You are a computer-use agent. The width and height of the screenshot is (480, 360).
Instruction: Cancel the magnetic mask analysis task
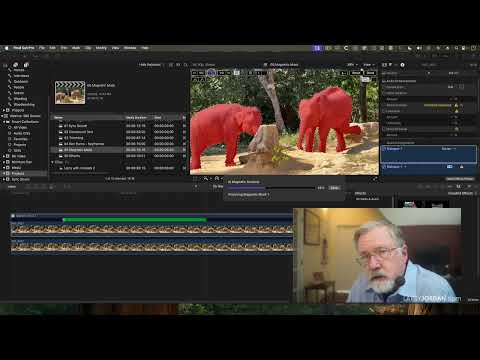334,188
